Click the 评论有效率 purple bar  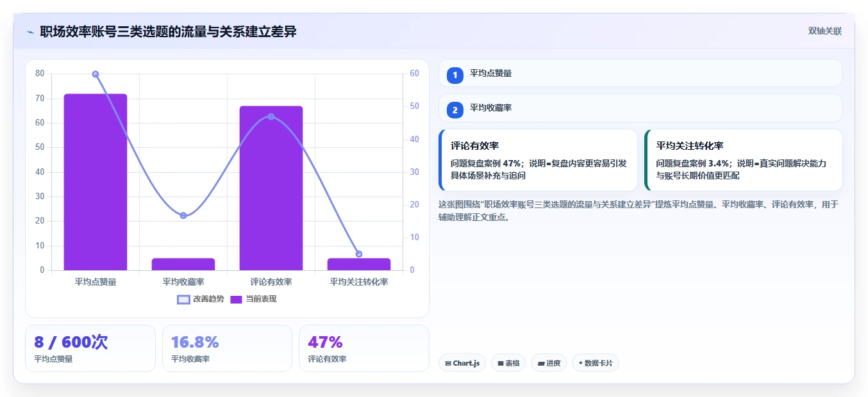coord(271,188)
